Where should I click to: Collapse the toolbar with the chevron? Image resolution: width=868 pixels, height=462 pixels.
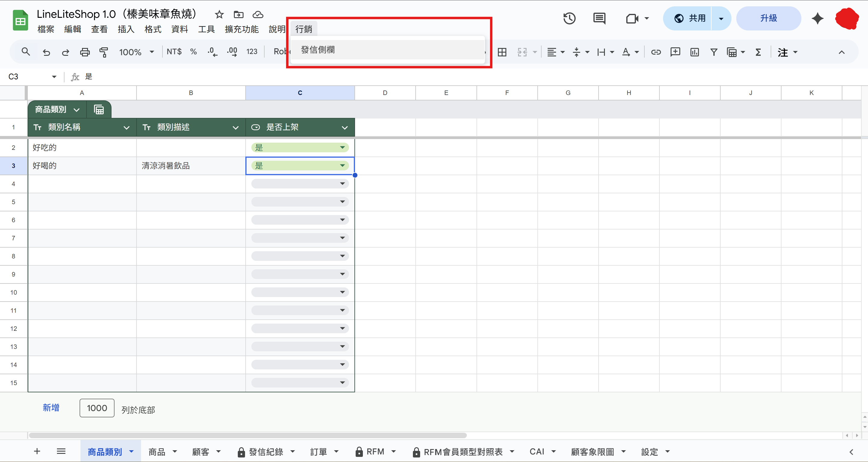(x=841, y=52)
